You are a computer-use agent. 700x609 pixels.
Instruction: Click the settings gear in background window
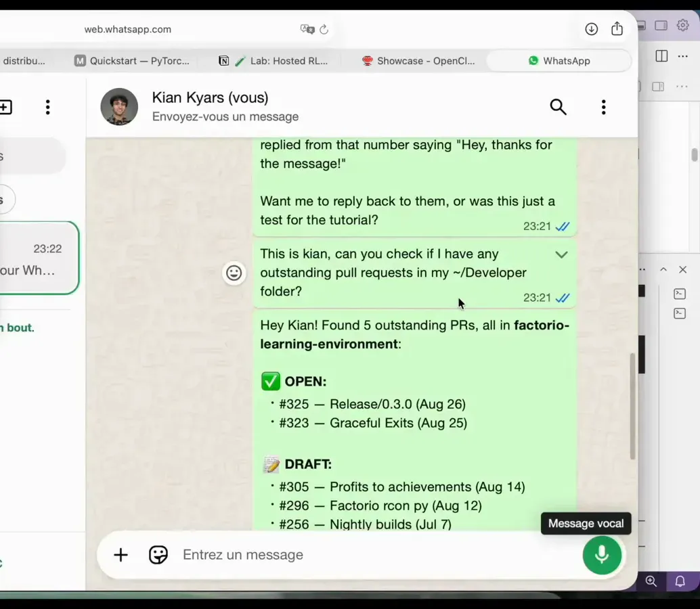click(x=682, y=26)
